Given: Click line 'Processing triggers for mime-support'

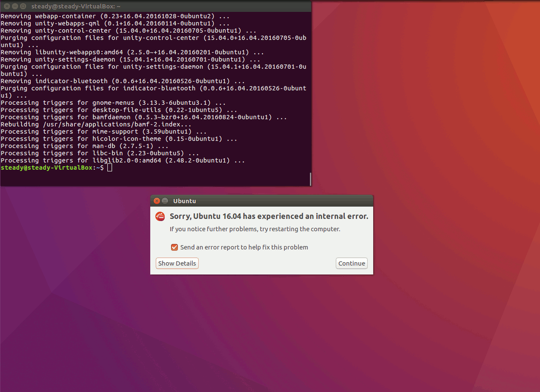Looking at the screenshot, I should click(x=103, y=132).
